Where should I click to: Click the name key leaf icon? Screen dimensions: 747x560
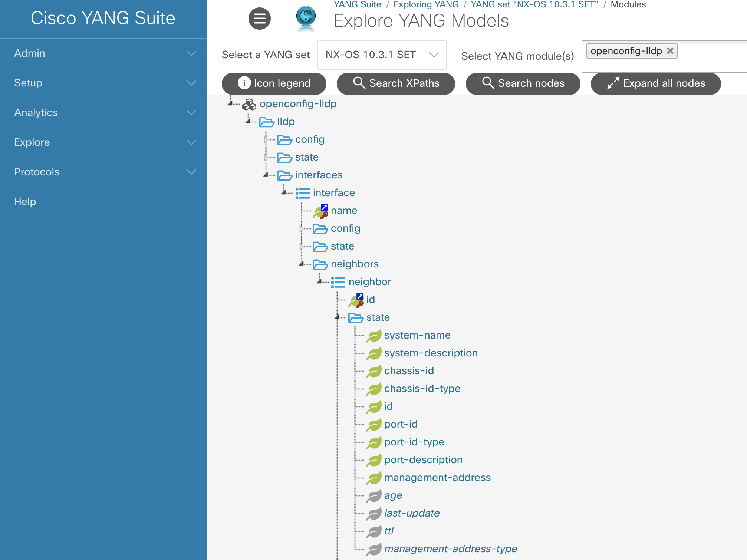click(x=320, y=211)
